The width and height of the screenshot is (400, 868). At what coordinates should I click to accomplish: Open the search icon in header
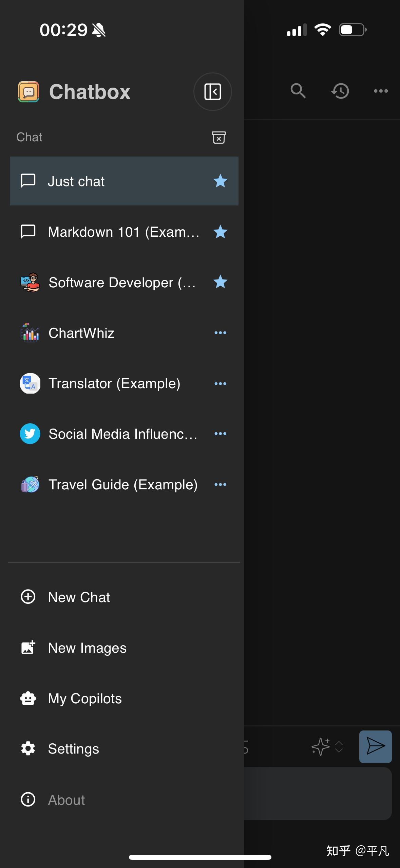coord(298,91)
